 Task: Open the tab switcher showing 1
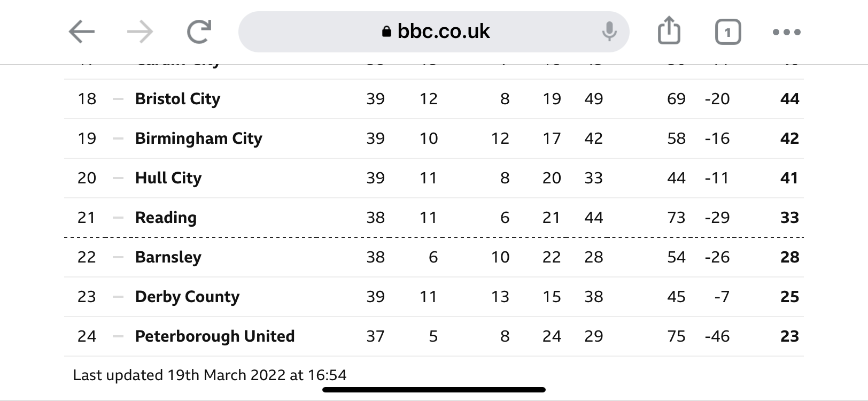click(x=728, y=32)
